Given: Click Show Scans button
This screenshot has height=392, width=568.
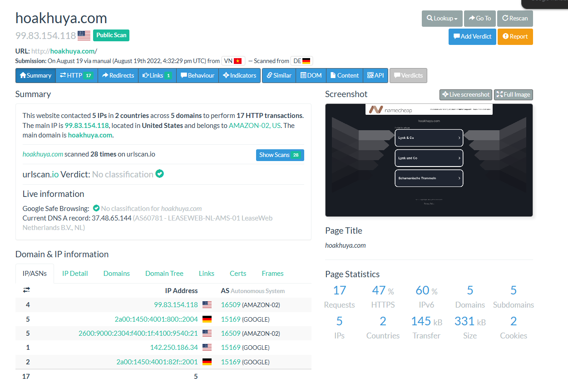Looking at the screenshot, I should click(x=280, y=155).
